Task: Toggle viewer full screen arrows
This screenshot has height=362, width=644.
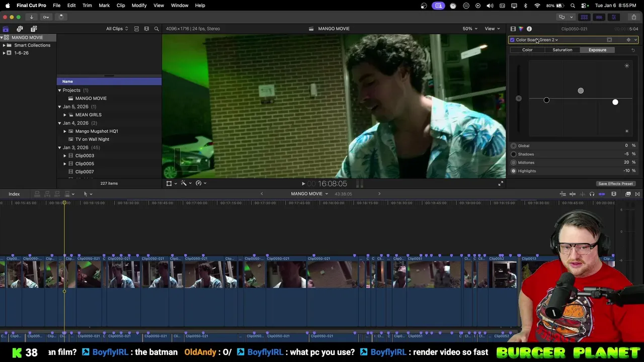Action: (501, 184)
